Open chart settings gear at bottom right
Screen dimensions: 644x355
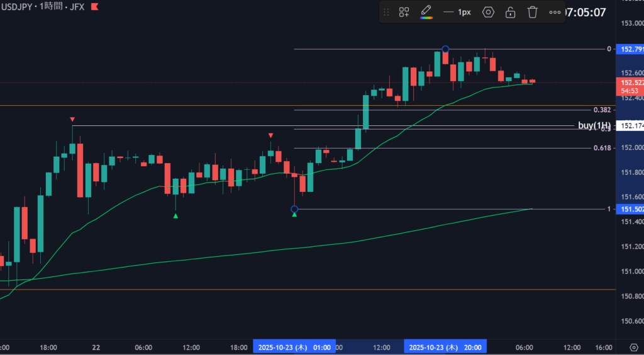pyautogui.click(x=633, y=347)
